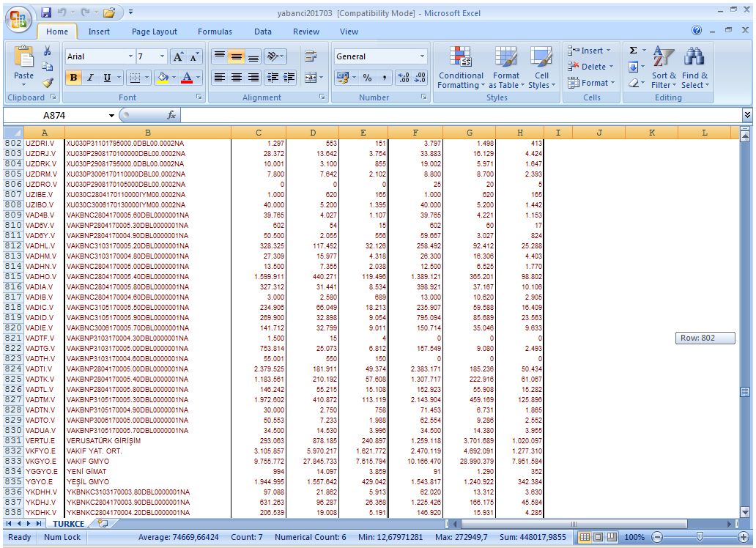Click AutoSum sigma button

[x=634, y=50]
